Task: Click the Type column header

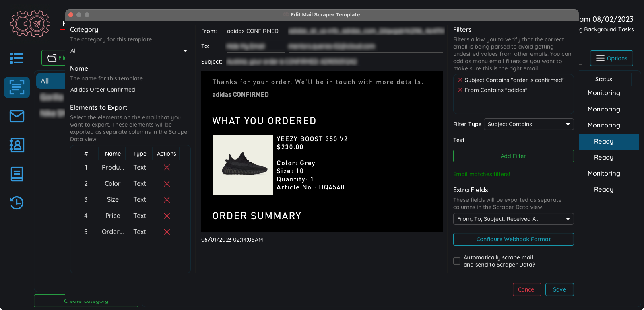Action: pos(140,154)
